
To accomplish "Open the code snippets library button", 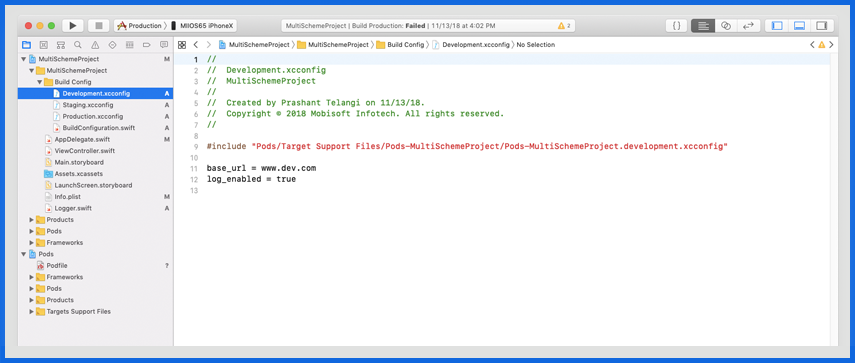I will point(677,26).
